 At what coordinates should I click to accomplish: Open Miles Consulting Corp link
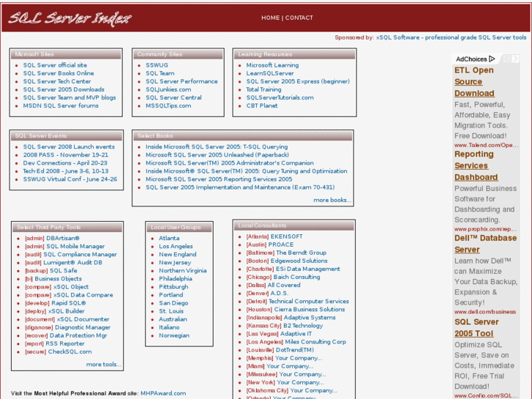(315, 342)
